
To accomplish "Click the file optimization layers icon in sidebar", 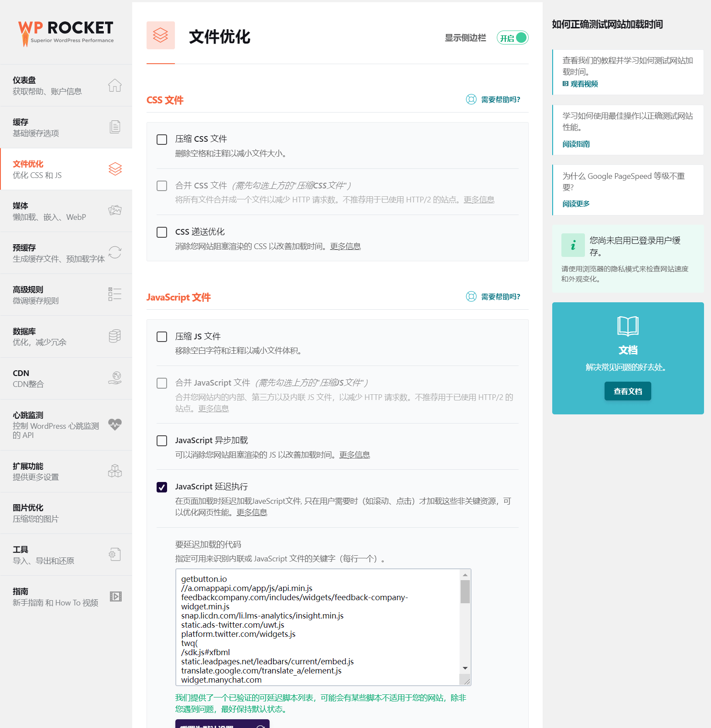I will point(115,169).
